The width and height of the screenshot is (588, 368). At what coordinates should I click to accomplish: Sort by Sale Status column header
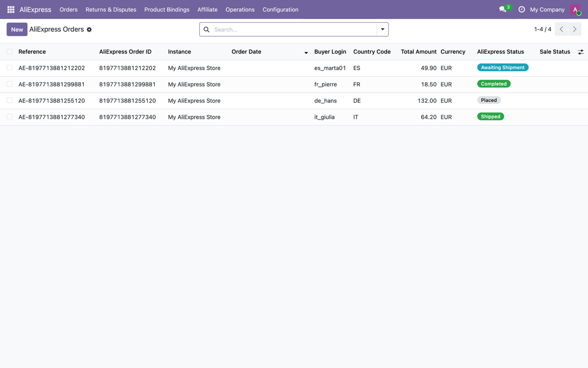[x=555, y=52]
